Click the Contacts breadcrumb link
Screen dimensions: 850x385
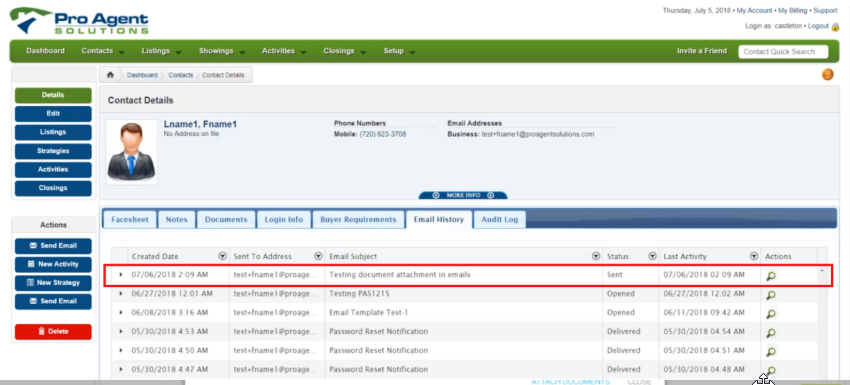181,75
